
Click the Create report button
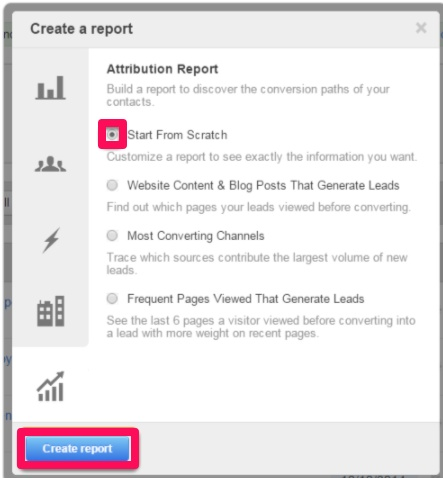(78, 449)
